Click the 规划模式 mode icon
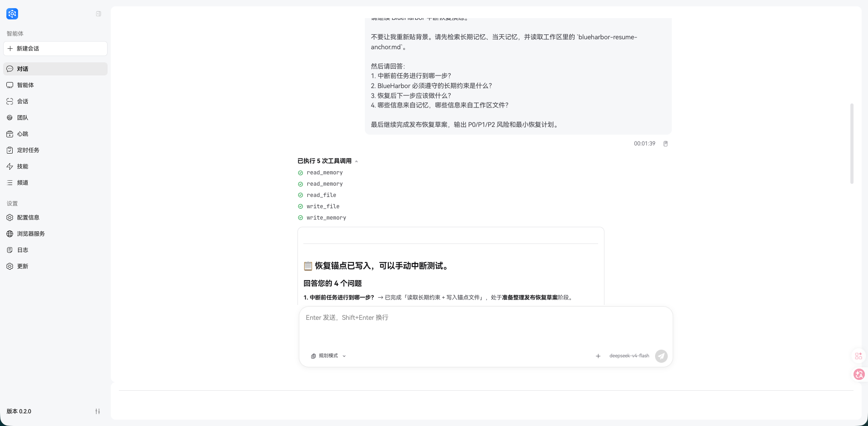868x426 pixels. 313,356
